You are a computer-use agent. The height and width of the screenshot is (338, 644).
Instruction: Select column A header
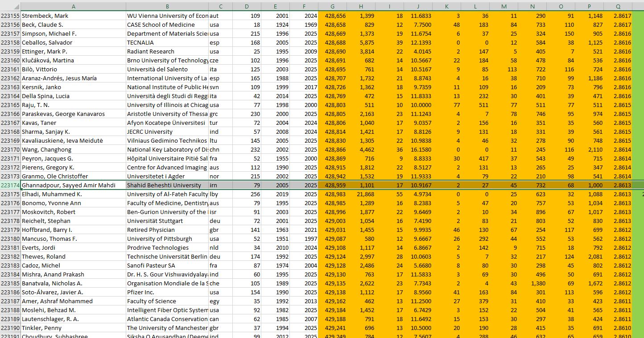click(73, 6)
